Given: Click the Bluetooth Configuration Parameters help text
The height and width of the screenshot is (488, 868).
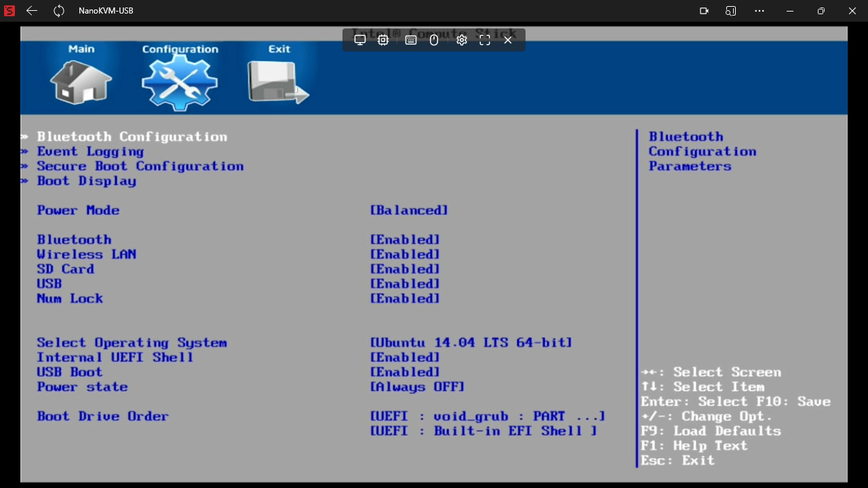Looking at the screenshot, I should 703,151.
